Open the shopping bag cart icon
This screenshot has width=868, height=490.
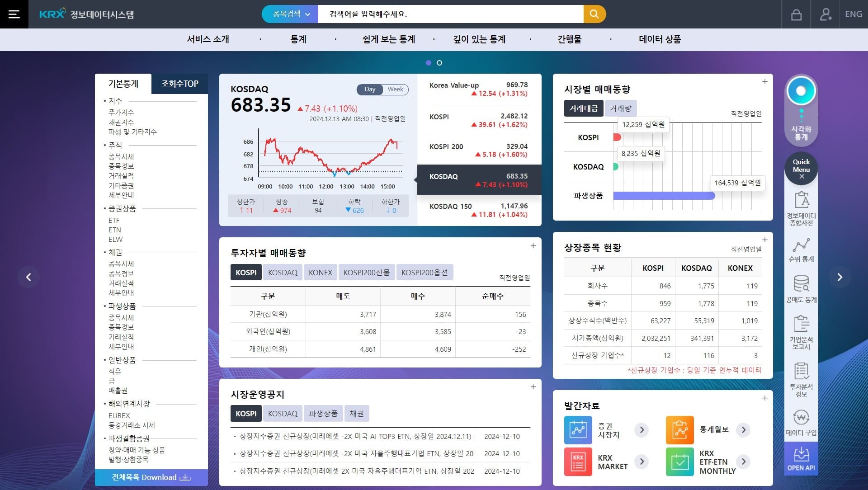point(796,14)
